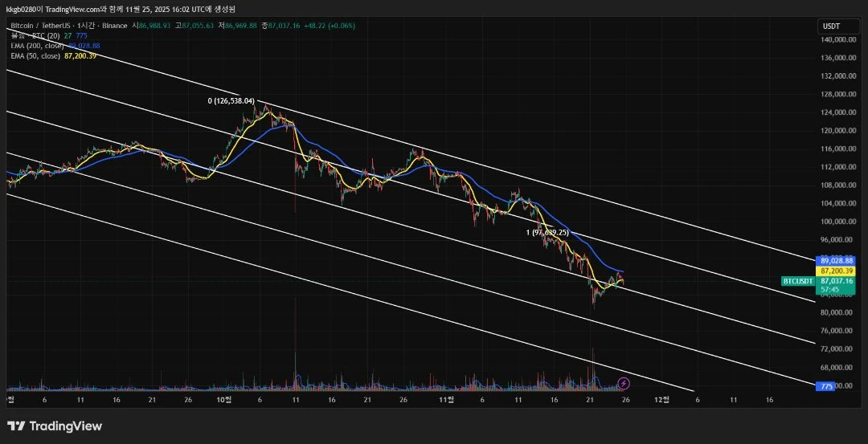
Task: Click the 10월 month label on time axis
Action: click(x=223, y=399)
